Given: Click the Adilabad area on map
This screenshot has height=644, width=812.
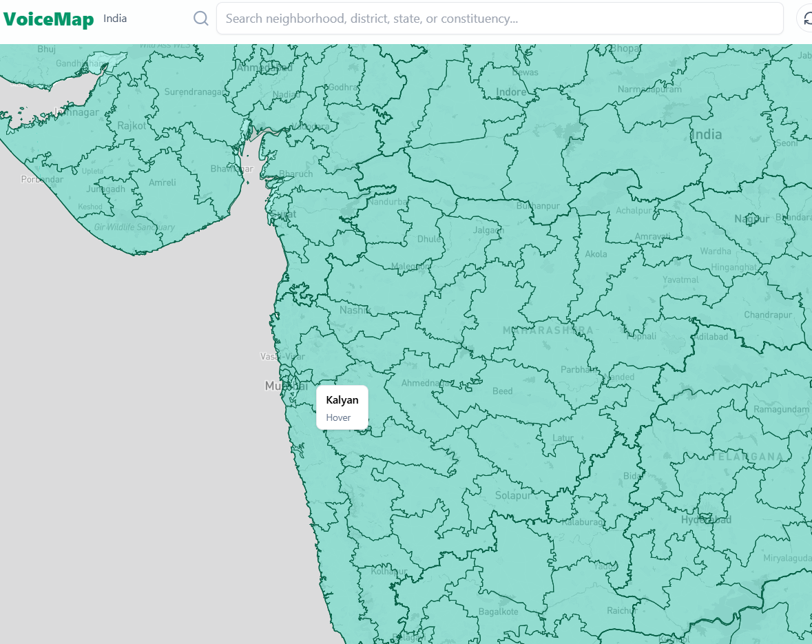Looking at the screenshot, I should pyautogui.click(x=711, y=337).
